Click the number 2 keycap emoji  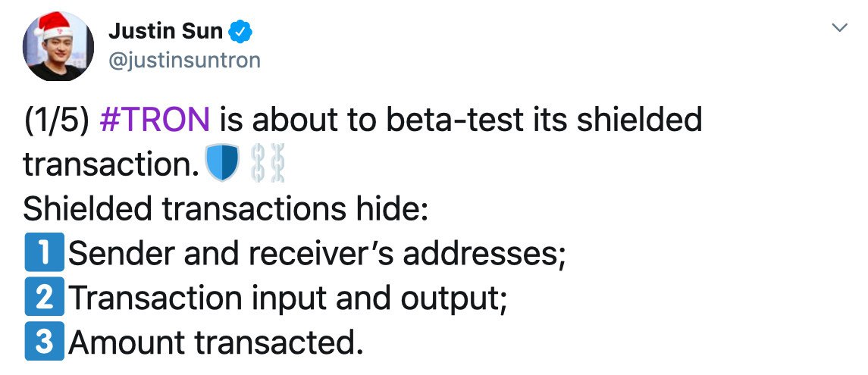tap(41, 298)
